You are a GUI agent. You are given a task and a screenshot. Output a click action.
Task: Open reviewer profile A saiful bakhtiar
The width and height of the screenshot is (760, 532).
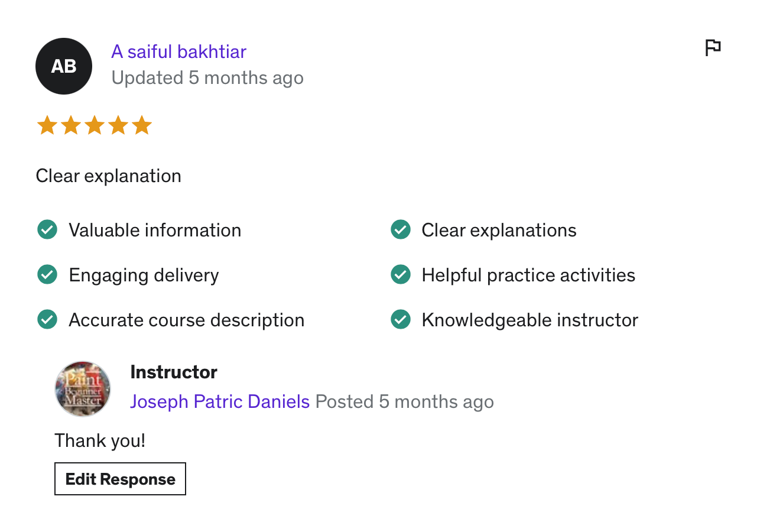click(x=178, y=52)
